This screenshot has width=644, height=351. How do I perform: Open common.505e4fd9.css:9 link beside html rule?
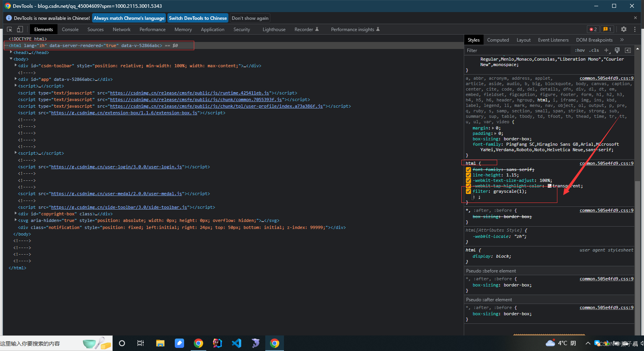[x=606, y=163]
